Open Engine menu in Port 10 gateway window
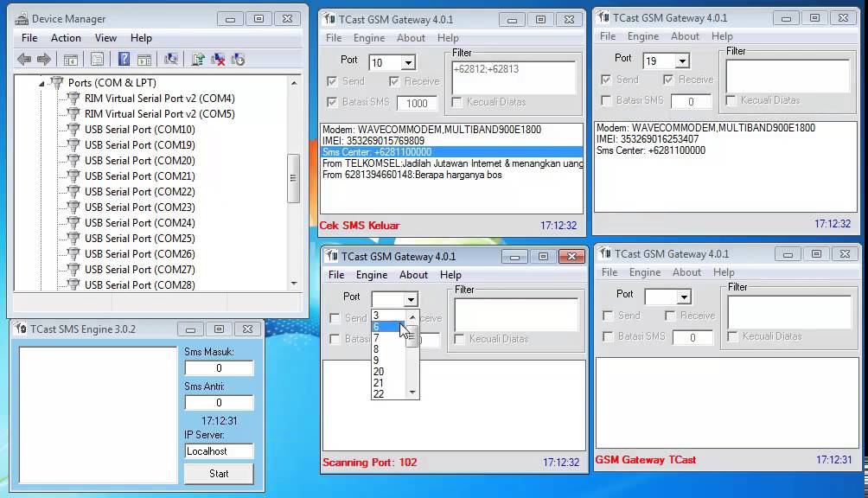868x498 pixels. point(369,38)
